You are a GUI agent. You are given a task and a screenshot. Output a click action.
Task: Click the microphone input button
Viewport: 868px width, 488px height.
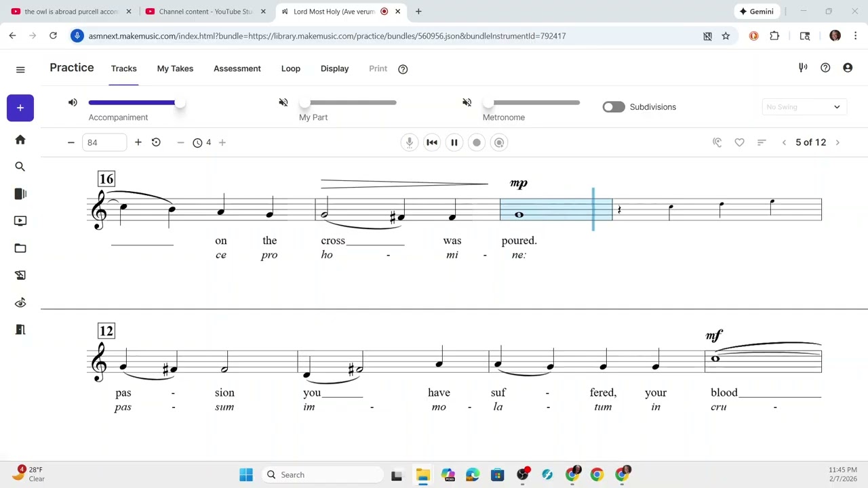(x=409, y=142)
